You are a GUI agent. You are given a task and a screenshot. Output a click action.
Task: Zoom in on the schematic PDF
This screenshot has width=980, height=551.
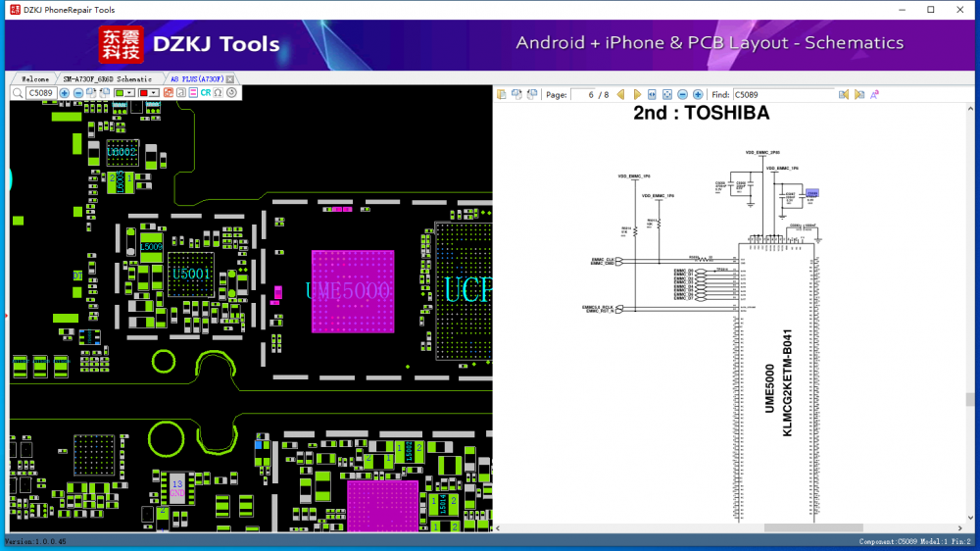(698, 94)
